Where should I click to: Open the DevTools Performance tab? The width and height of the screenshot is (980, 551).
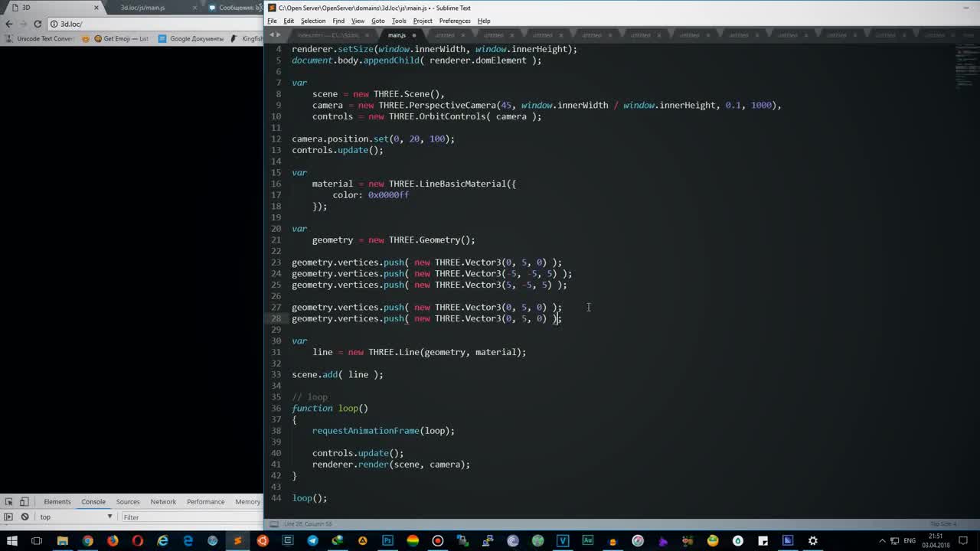pos(205,502)
